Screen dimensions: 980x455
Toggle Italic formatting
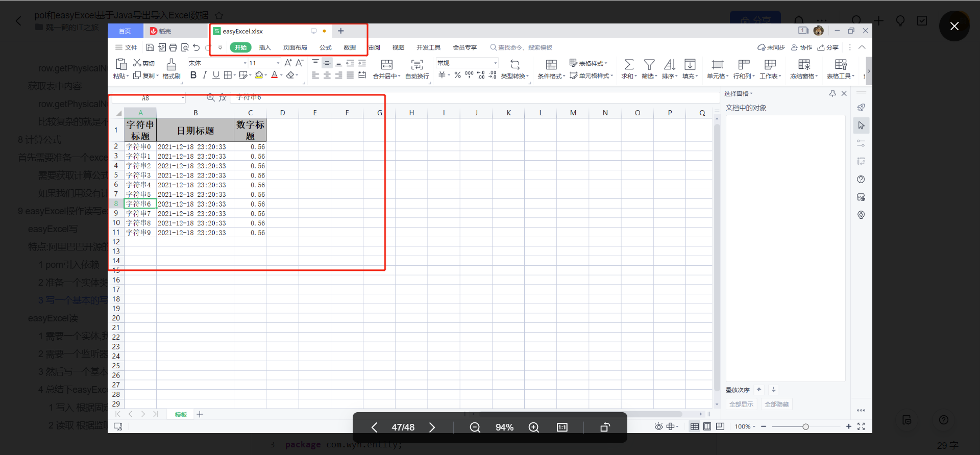(x=204, y=75)
